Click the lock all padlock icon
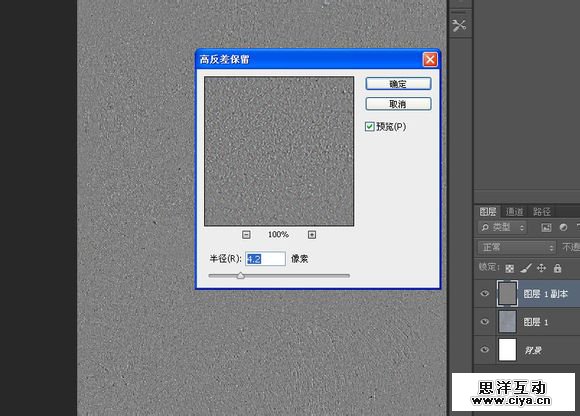 click(x=557, y=268)
